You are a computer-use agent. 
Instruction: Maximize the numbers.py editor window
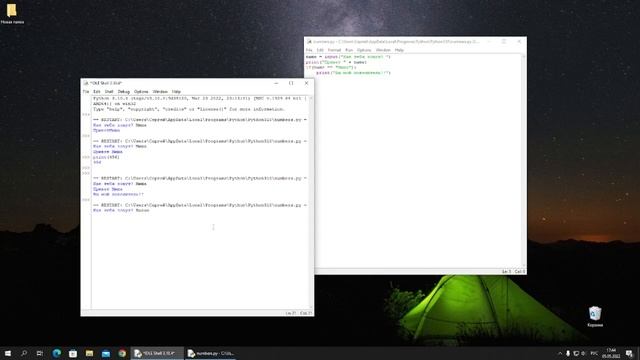(504, 42)
